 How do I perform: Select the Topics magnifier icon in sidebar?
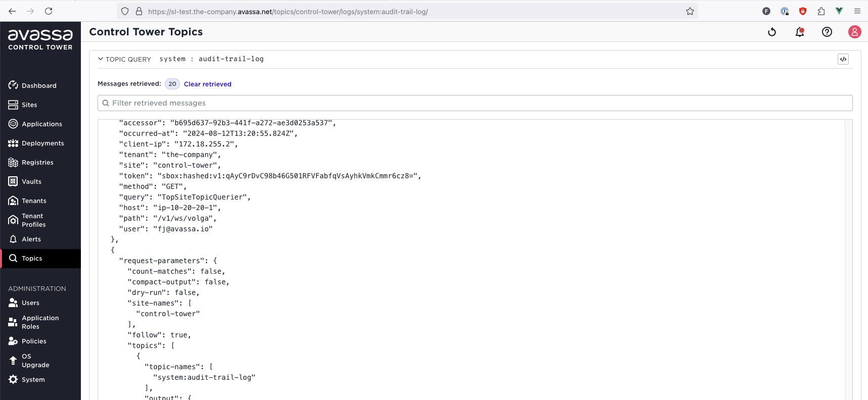(x=13, y=258)
